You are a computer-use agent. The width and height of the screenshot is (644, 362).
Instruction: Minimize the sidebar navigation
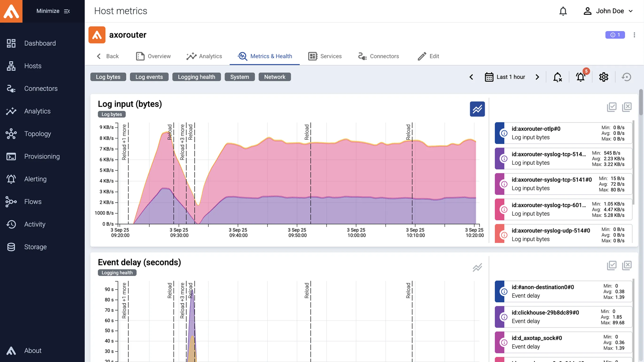[x=53, y=11]
